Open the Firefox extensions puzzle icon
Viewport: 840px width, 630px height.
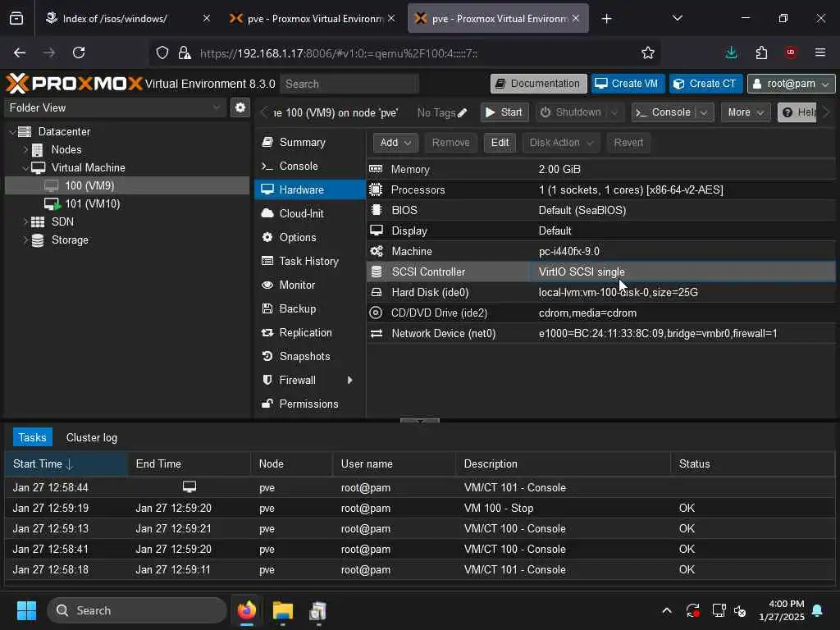click(761, 52)
